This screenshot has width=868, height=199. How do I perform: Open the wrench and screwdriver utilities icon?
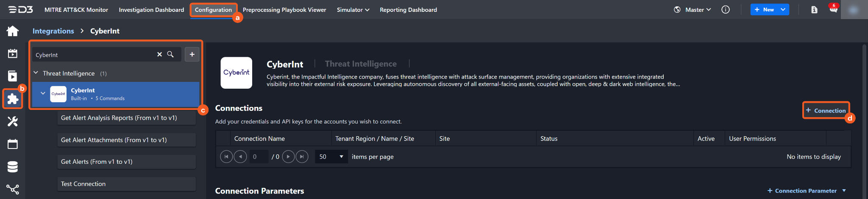pos(13,122)
